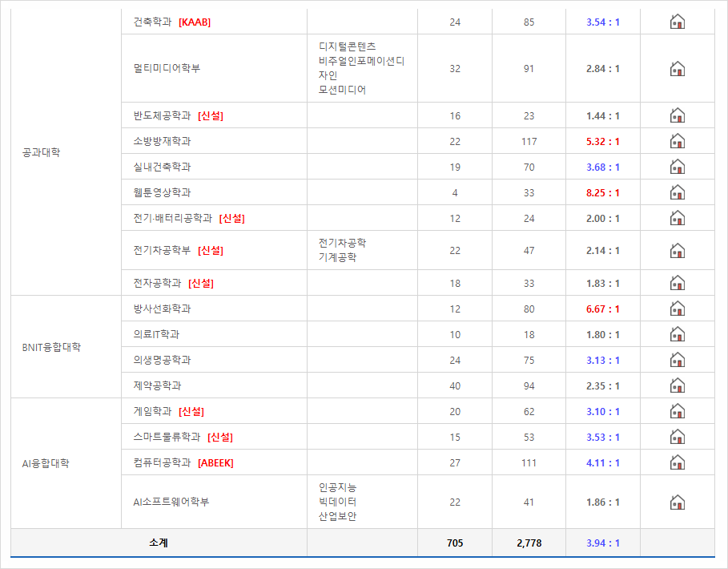The width and height of the screenshot is (728, 569).
Task: Open the homepage icon for 웹툰영상학과
Action: click(x=678, y=192)
